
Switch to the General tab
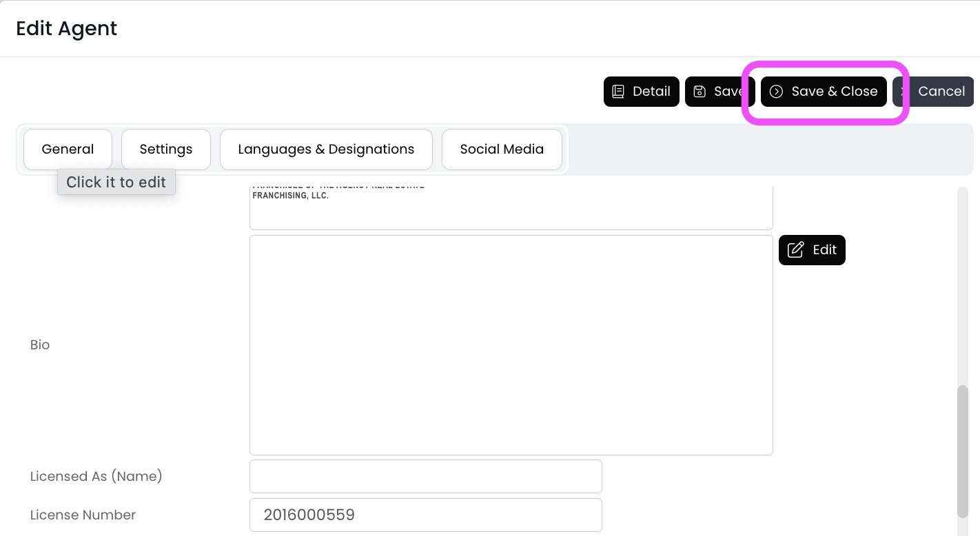click(x=68, y=149)
